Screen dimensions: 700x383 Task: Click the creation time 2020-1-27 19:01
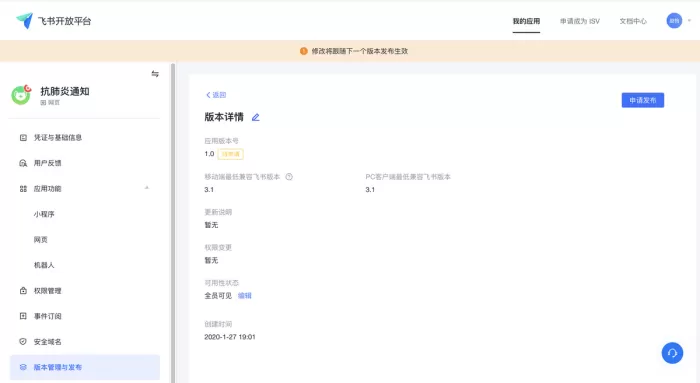[x=230, y=337]
